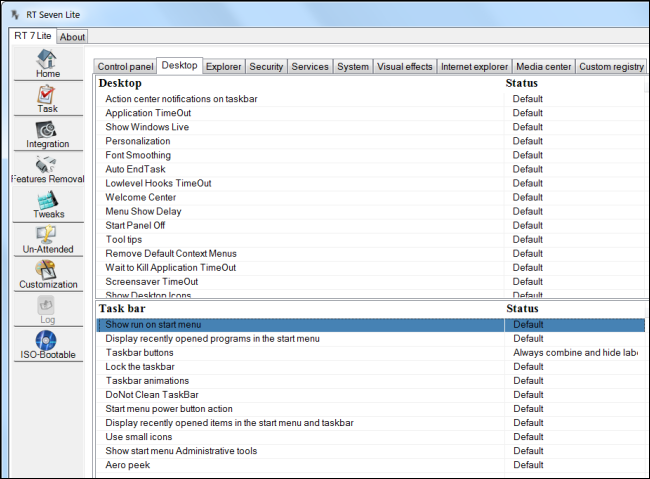Viewport: 650px width, 479px height.
Task: Select the Welcome Center row
Action: coord(370,197)
